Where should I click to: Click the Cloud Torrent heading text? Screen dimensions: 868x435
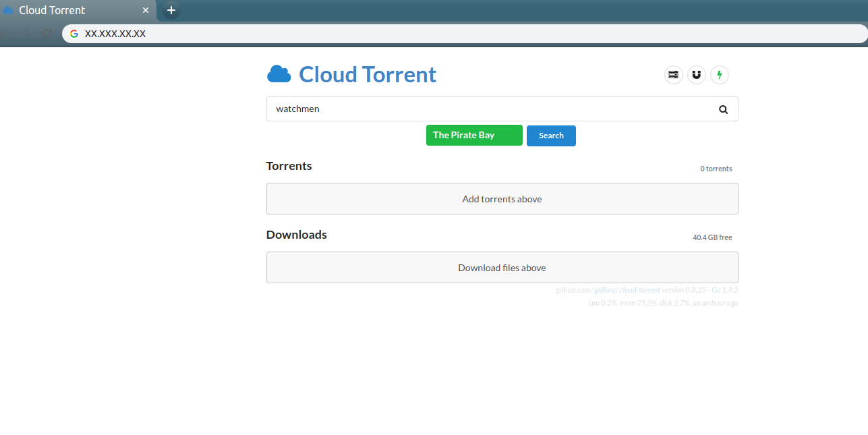pos(368,74)
